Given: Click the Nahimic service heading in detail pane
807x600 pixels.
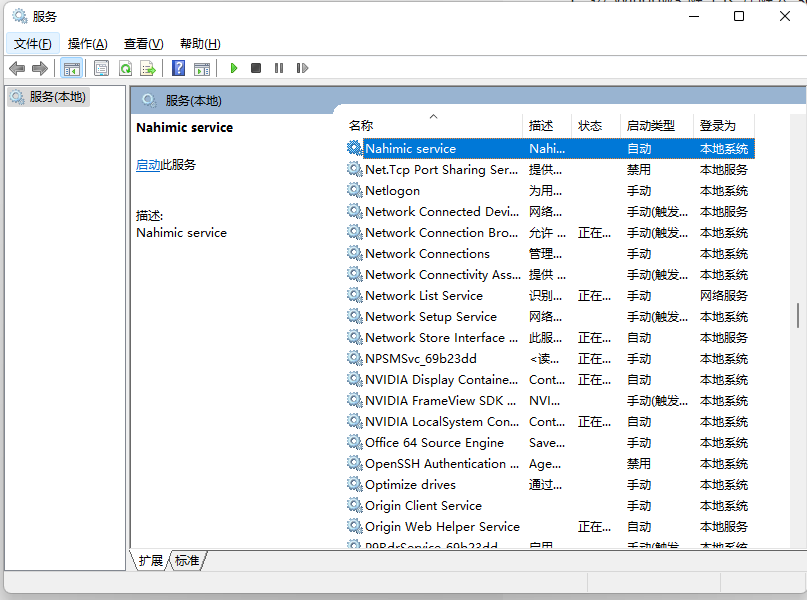Looking at the screenshot, I should (x=184, y=128).
